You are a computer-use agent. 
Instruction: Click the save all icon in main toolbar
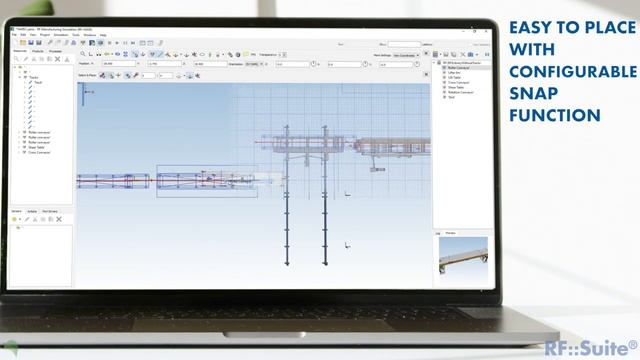(x=39, y=42)
